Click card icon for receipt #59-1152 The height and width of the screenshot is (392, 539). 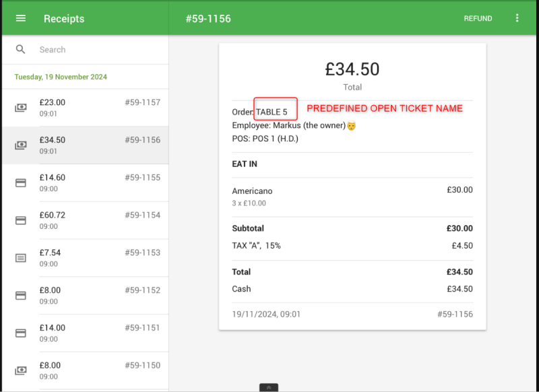(21, 296)
